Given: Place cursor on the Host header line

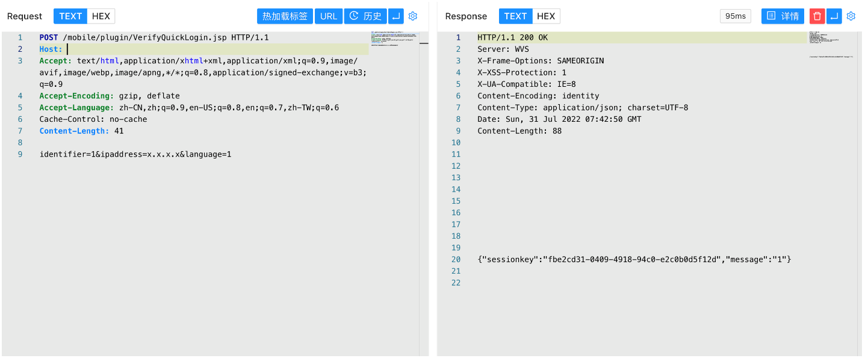Looking at the screenshot, I should [x=181, y=49].
